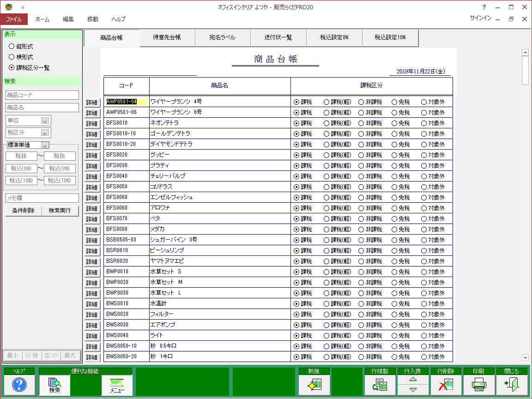The width and height of the screenshot is (532, 399).
Task: Open 詳細 for the コリドラス row
Action: pyautogui.click(x=92, y=187)
